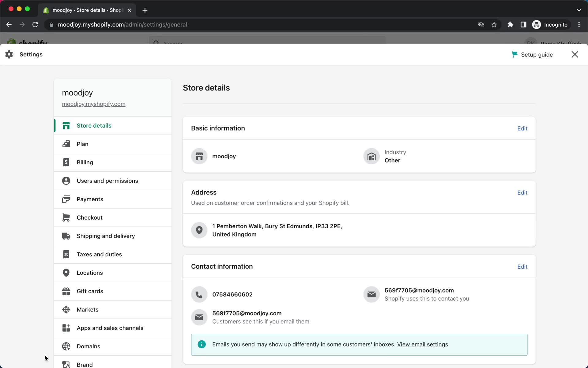Open the browser extensions puzzle icon
Viewport: 588px width, 368px height.
(510, 25)
